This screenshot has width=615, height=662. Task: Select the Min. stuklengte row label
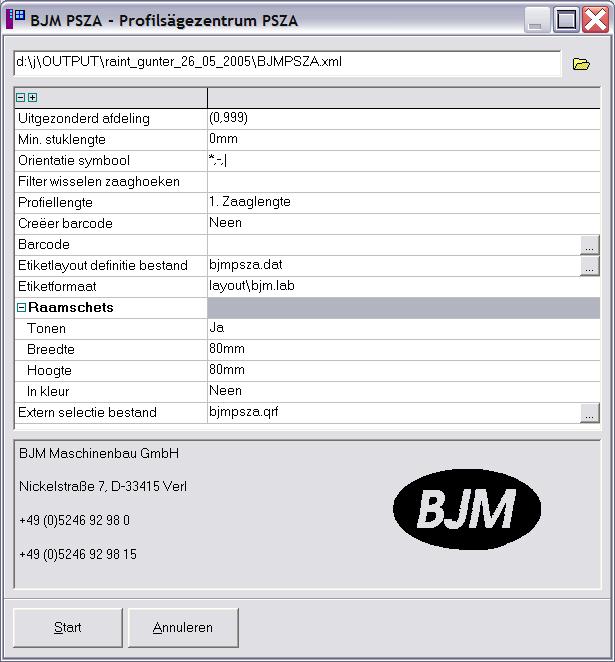tap(62, 140)
